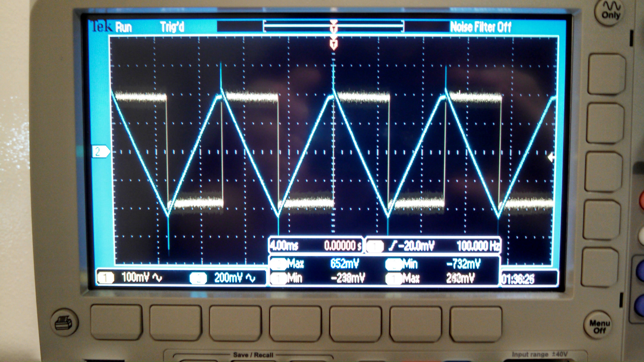Click the 01:36:25 clock readout
The image size is (644, 362).
pos(518,279)
